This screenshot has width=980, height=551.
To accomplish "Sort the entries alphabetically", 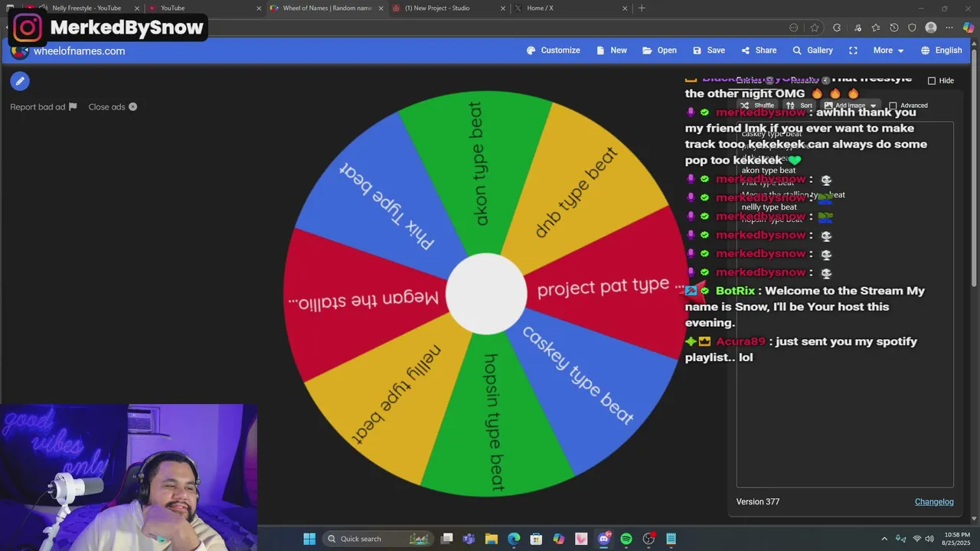I will [799, 106].
